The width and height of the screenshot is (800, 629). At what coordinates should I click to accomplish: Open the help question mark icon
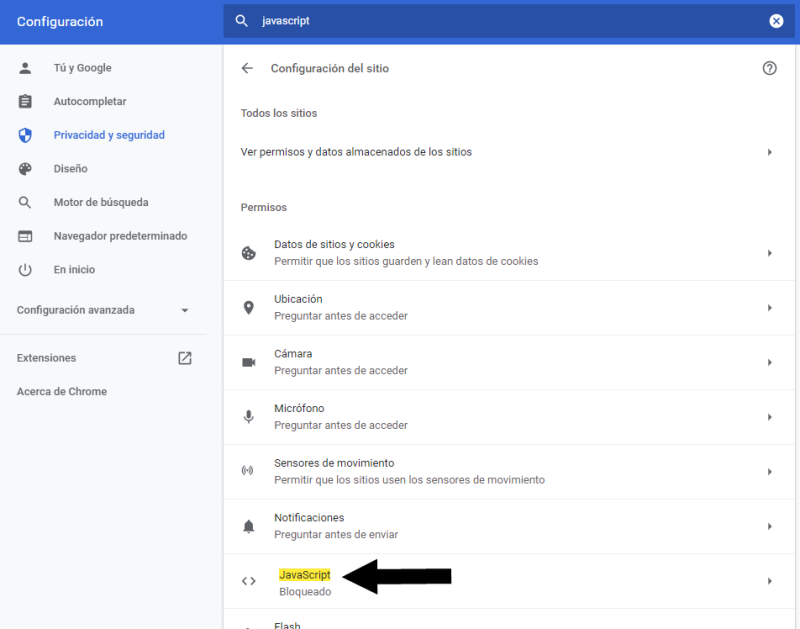click(769, 68)
